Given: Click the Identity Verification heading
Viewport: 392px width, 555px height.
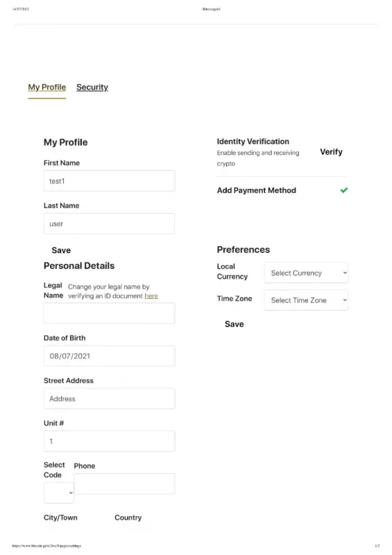Looking at the screenshot, I should click(253, 142).
